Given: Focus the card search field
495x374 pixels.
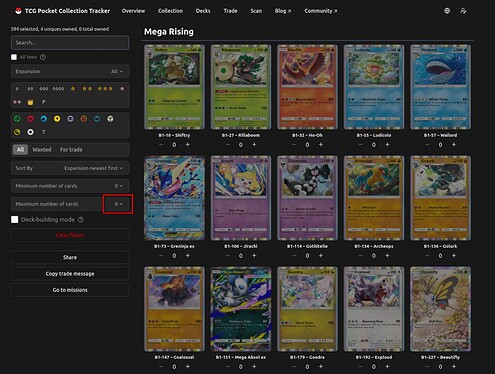Looking at the screenshot, I should click(70, 43).
